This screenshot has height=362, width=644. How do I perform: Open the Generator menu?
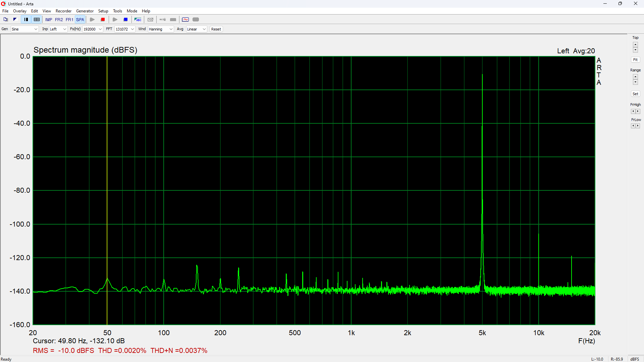pyautogui.click(x=85, y=11)
